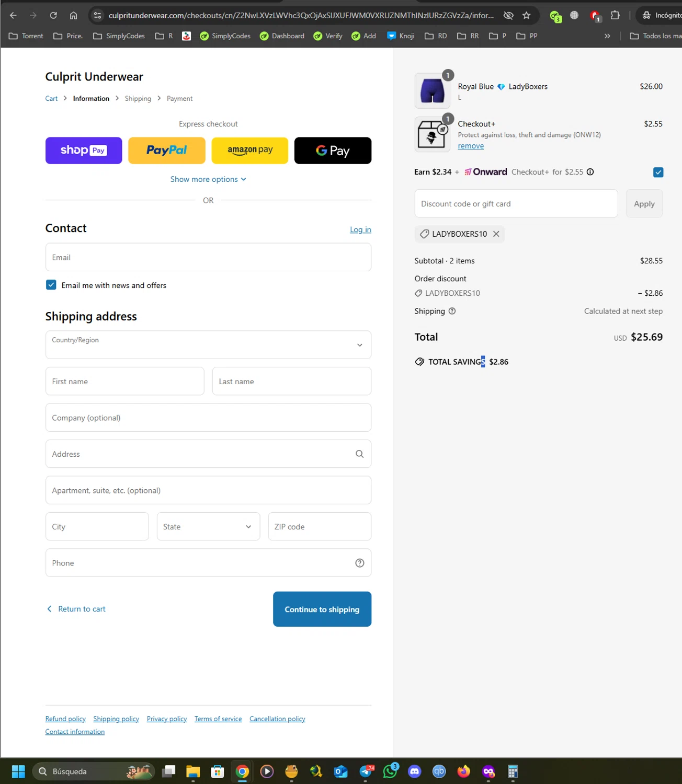
Task: Open the Terms of service link
Action: (x=218, y=719)
